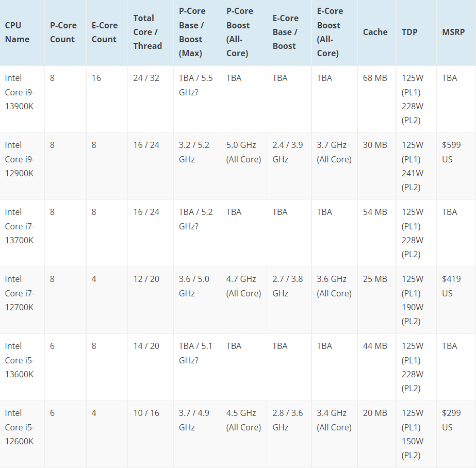
Task: Select the MSRP 'TBA' cell for i5-13600K
Action: (450, 346)
